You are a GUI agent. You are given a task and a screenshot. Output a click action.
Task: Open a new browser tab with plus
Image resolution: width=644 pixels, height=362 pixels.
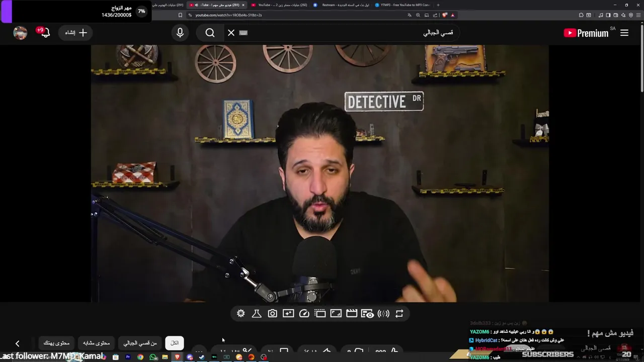pyautogui.click(x=438, y=5)
